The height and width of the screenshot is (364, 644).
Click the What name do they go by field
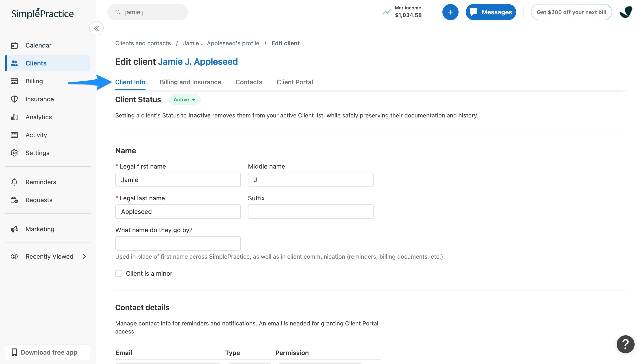tap(178, 243)
